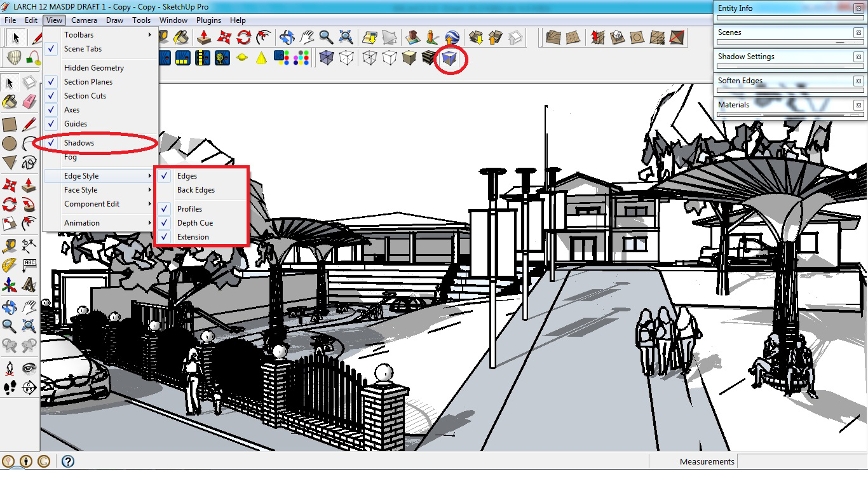Screen dimensions: 868x488
Task: Open the Plugins menu
Action: (x=208, y=20)
